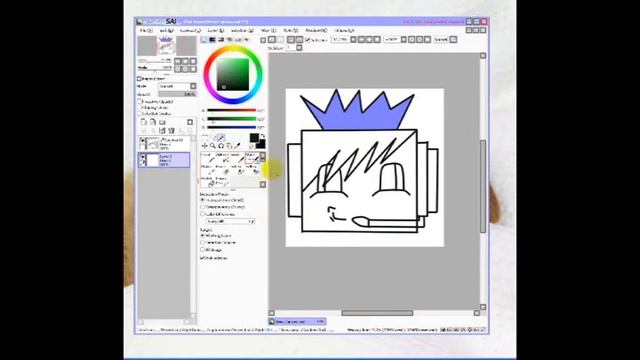640x360 pixels.
Task: Open the canvas rotation angle dropdown
Action: [x=404, y=40]
